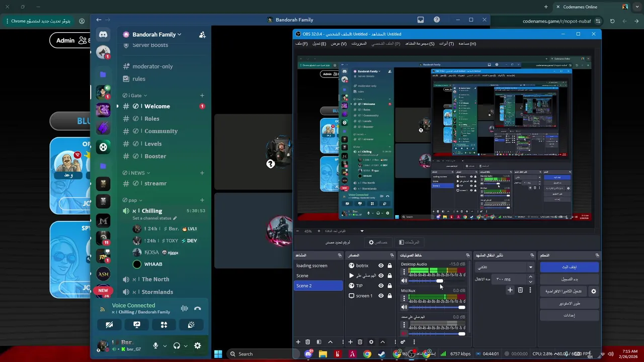
Task: Open Discord direct messages home icon
Action: (103, 35)
